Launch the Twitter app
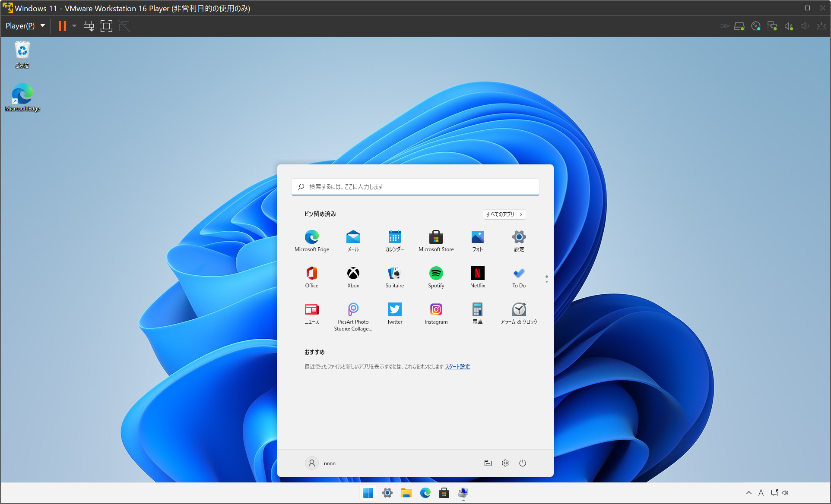Viewport: 831px width, 504px height. point(394,313)
